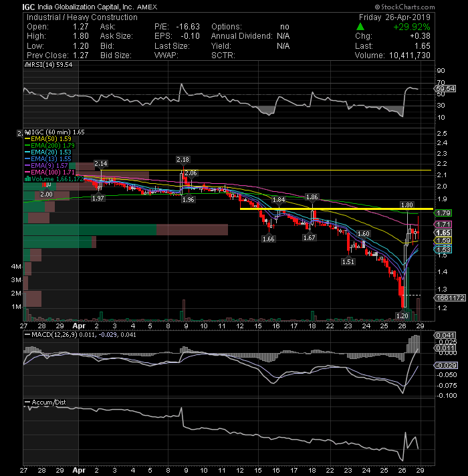This screenshot has width=468, height=476.
Task: Click the 1.97 price low label
Action: (x=98, y=199)
